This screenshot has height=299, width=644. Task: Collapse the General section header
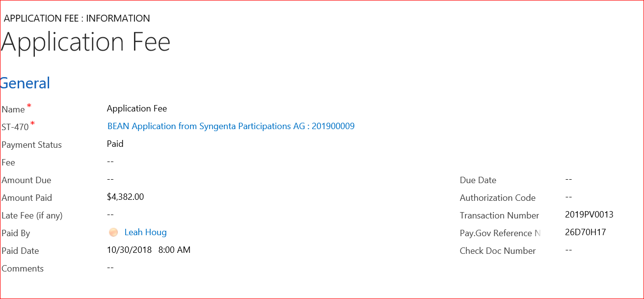tap(26, 83)
